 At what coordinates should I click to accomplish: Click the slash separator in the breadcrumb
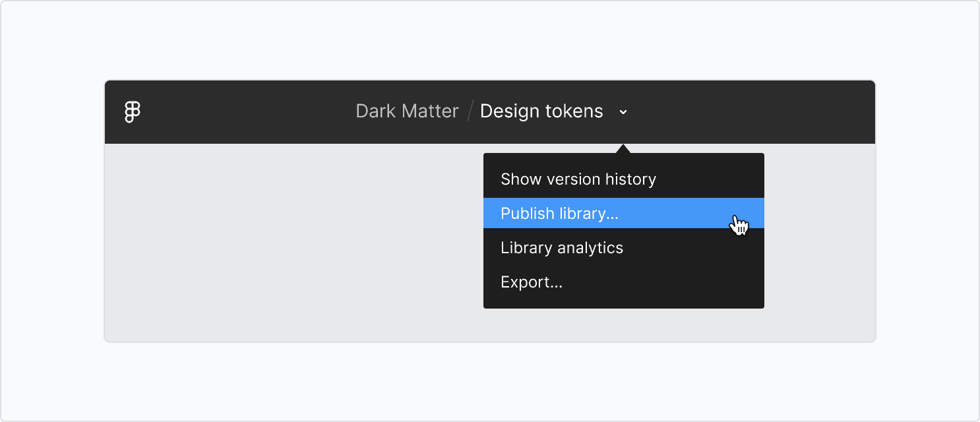coord(469,111)
